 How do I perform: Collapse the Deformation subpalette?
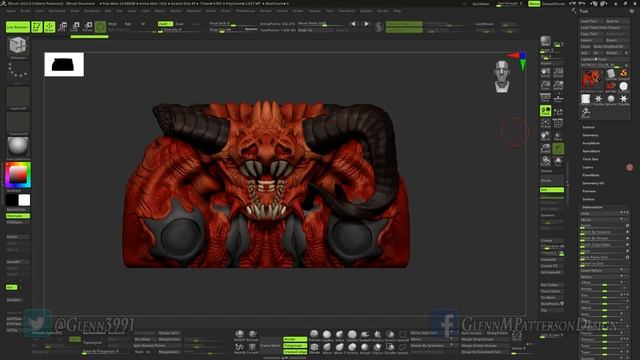pos(592,207)
